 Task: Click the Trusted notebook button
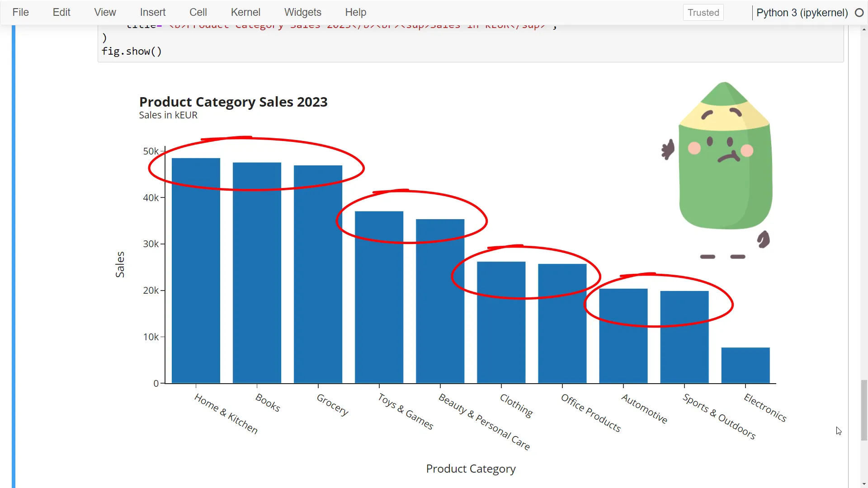pos(703,12)
